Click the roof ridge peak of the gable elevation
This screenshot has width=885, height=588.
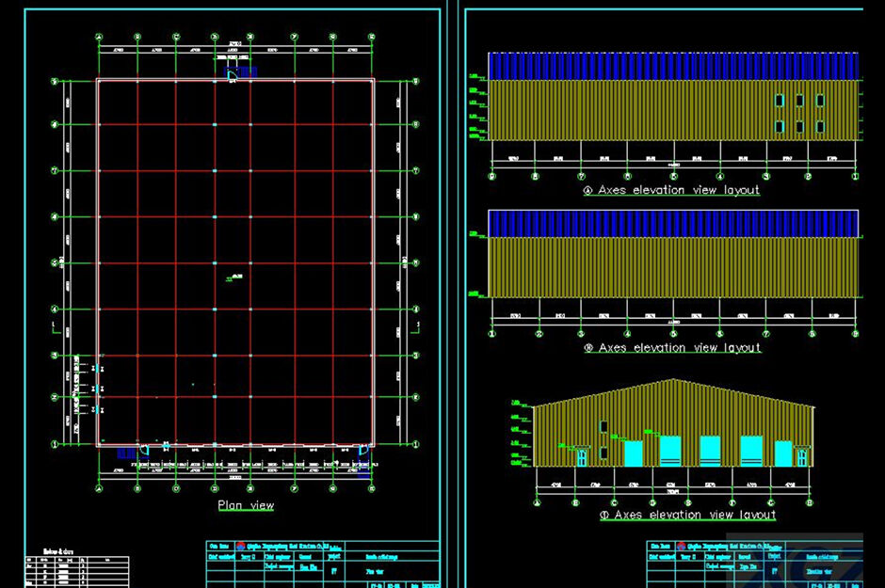tap(673, 380)
